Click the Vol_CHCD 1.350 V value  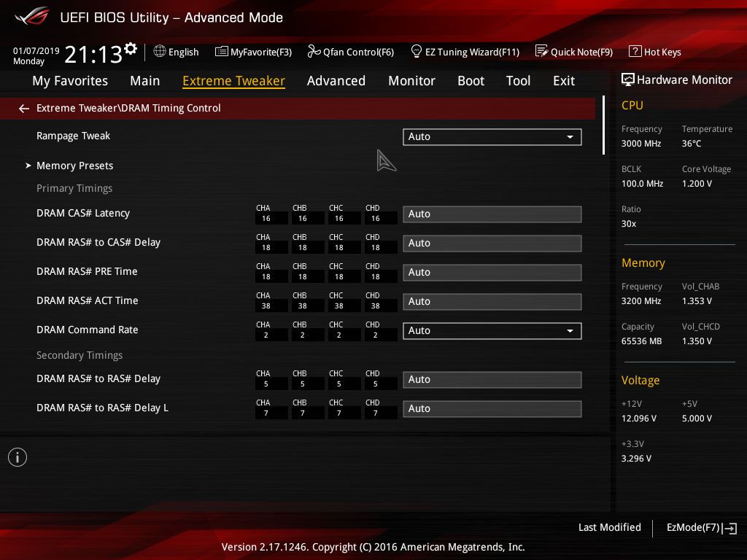click(697, 341)
